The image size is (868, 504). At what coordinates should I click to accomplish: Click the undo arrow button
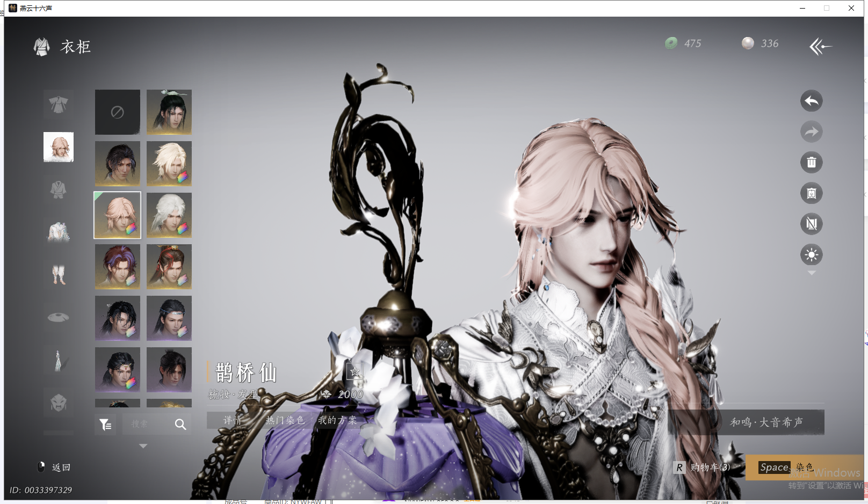tap(811, 101)
